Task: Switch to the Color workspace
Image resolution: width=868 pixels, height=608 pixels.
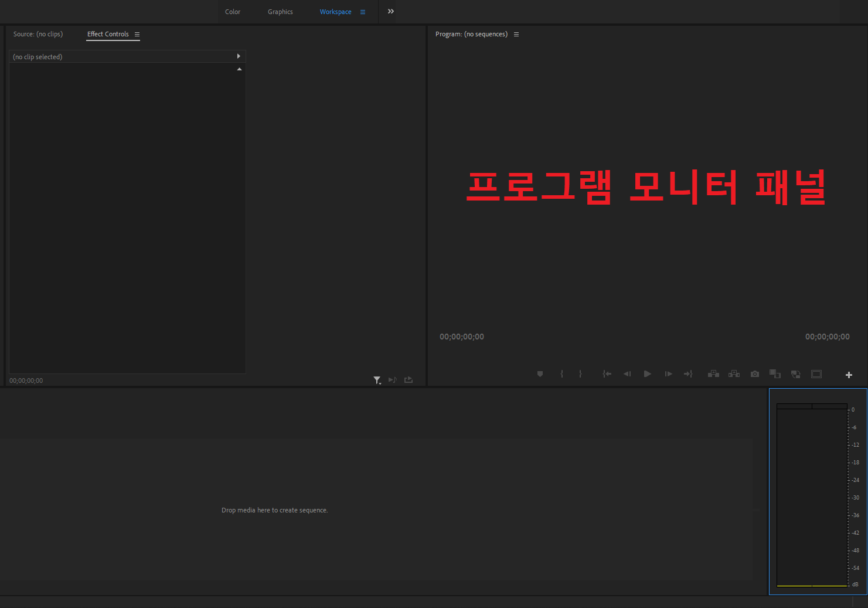Action: [x=232, y=11]
